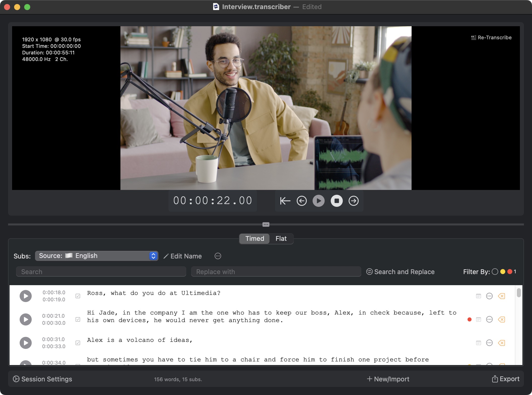
Task: Toggle checkbox for 'Alex is a volcano' subtitle
Action: [78, 343]
